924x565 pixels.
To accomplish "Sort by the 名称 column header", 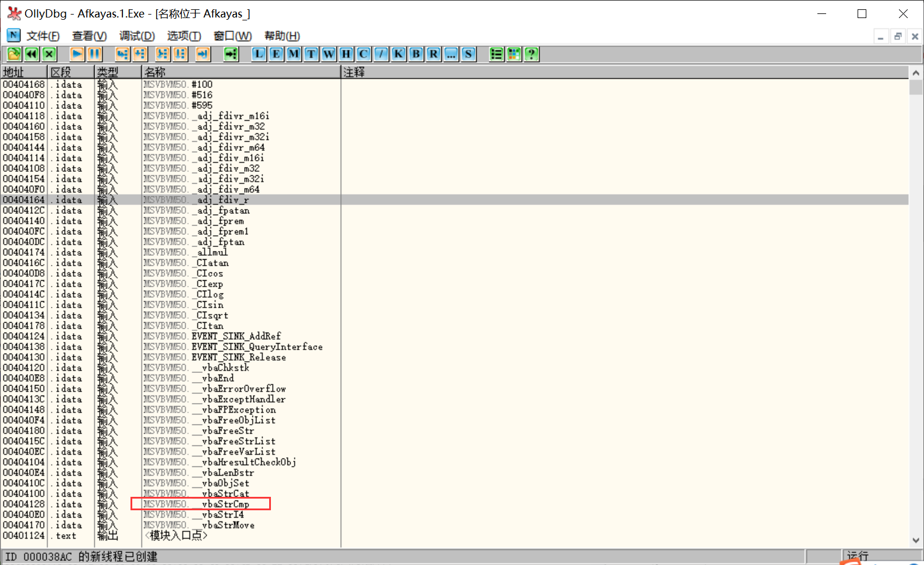I will coord(241,72).
